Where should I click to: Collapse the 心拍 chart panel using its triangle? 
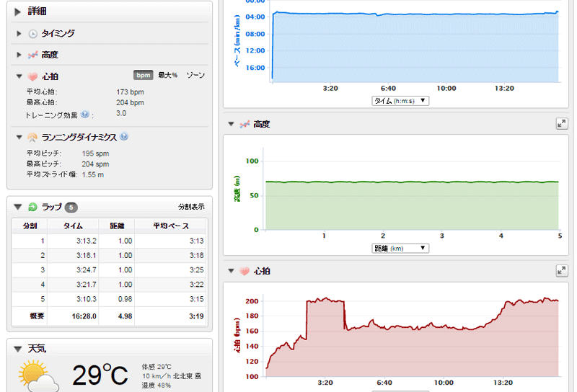[232, 271]
